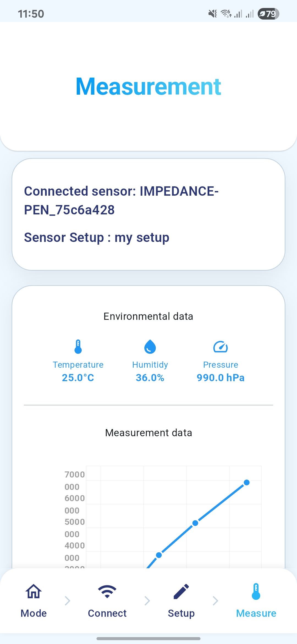Tap the Humidity water drop icon

(150, 346)
